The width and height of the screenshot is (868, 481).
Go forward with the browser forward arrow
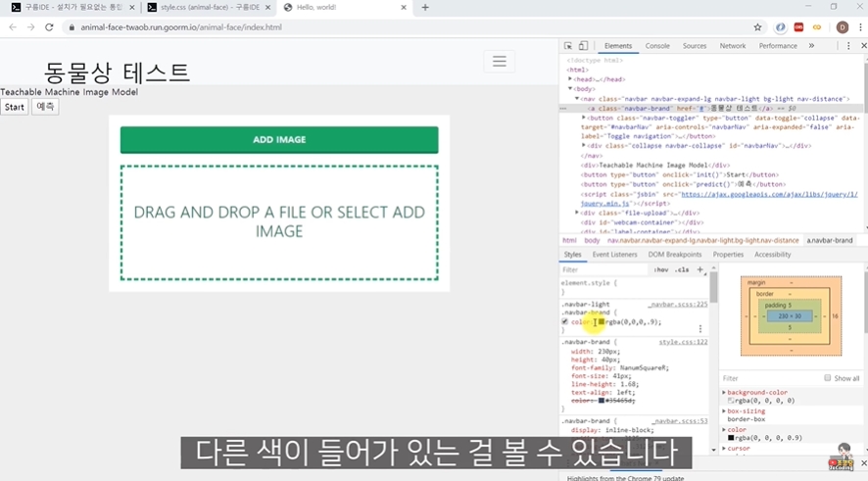pyautogui.click(x=31, y=27)
